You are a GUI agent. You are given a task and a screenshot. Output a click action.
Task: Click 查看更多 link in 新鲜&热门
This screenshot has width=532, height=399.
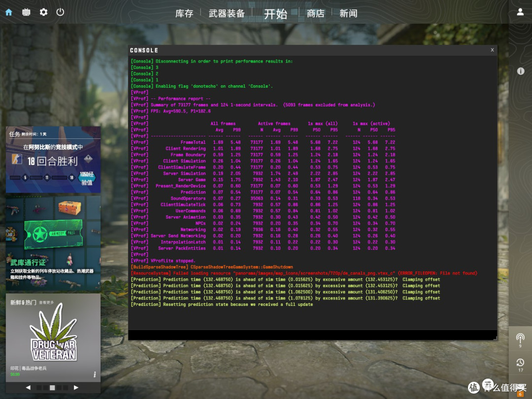click(46, 302)
